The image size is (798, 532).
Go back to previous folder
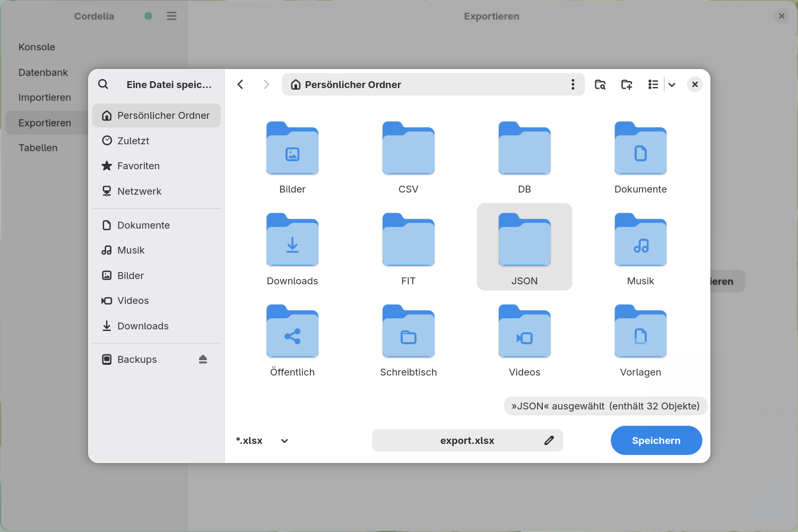(x=240, y=84)
